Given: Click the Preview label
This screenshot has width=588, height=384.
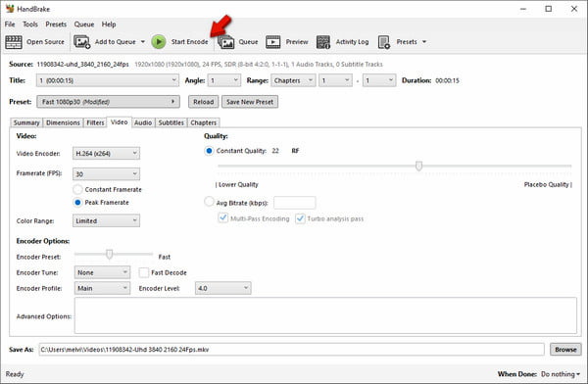Looking at the screenshot, I should tap(297, 42).
